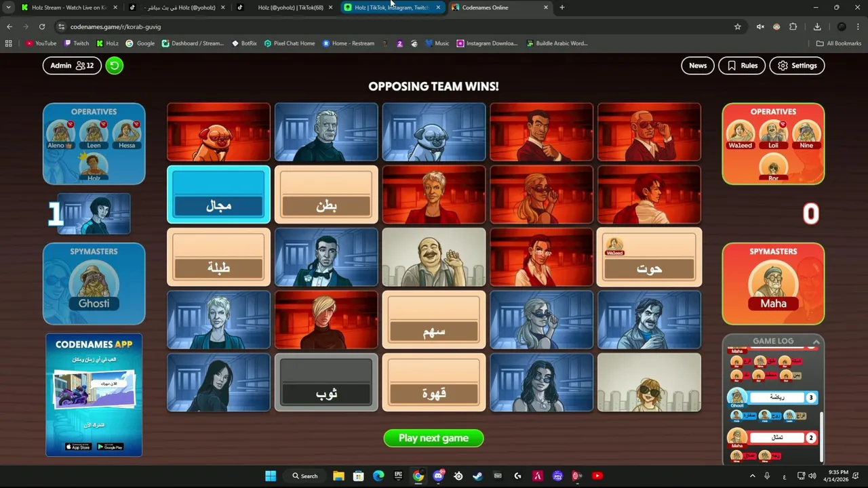Open tab search dropdown arrow
868x488 pixels.
[8, 7]
